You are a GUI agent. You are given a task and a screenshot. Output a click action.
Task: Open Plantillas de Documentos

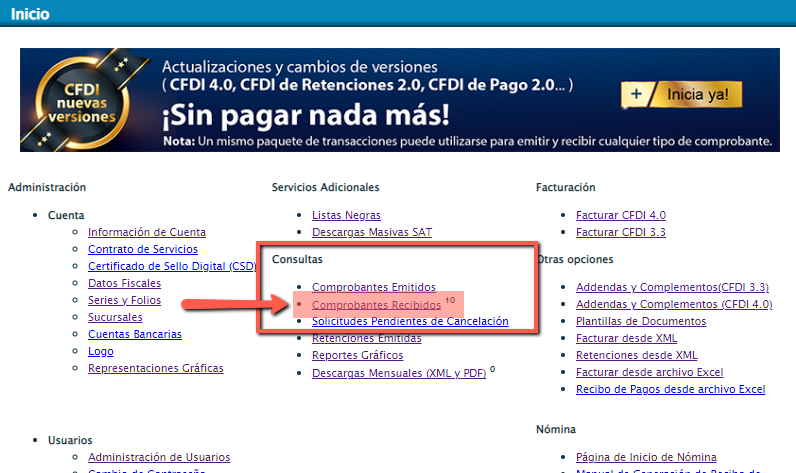[641, 321]
